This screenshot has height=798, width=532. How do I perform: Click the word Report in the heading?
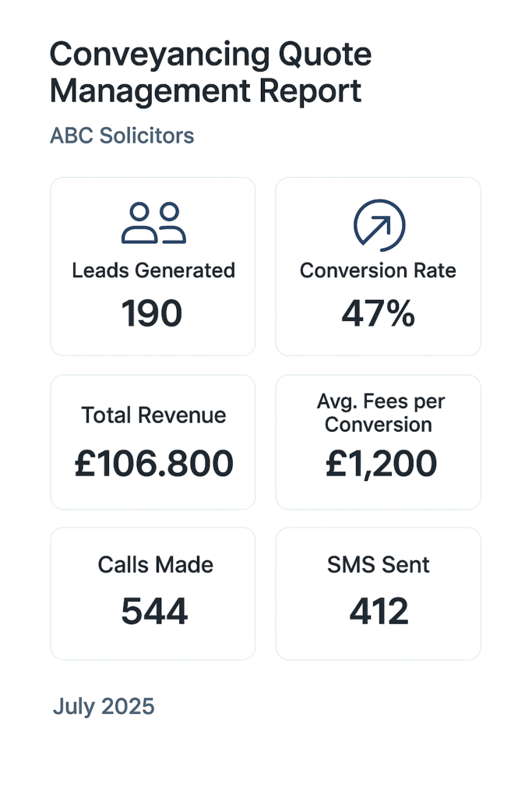point(310,92)
